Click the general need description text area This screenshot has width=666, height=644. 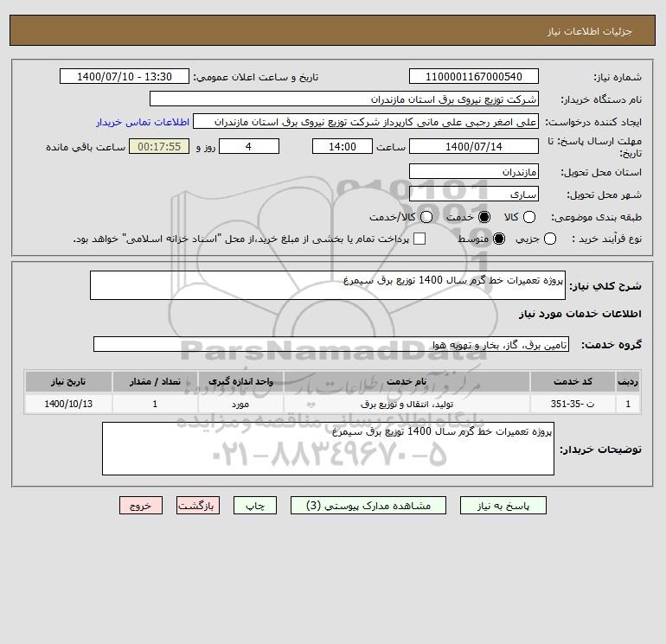pyautogui.click(x=328, y=285)
